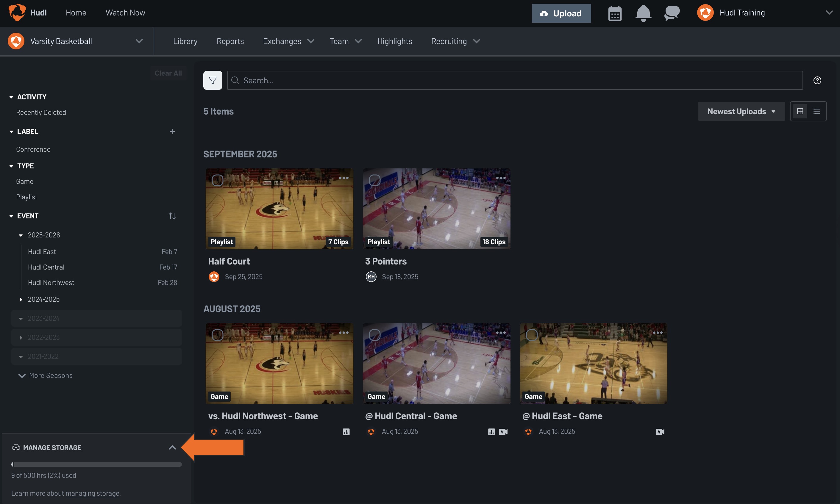The image size is (840, 504).
Task: Click in the Search field
Action: click(515, 81)
